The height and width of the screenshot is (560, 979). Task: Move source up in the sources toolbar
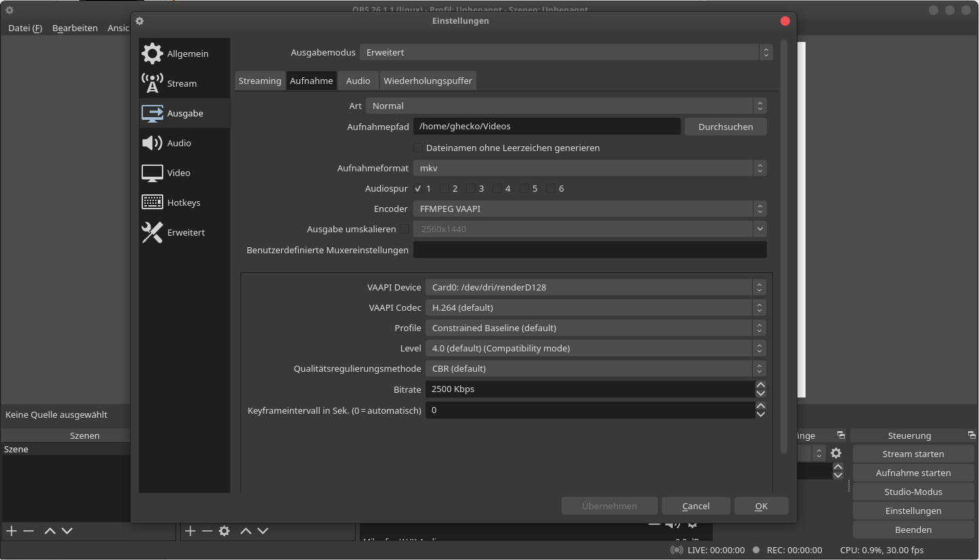(245, 531)
